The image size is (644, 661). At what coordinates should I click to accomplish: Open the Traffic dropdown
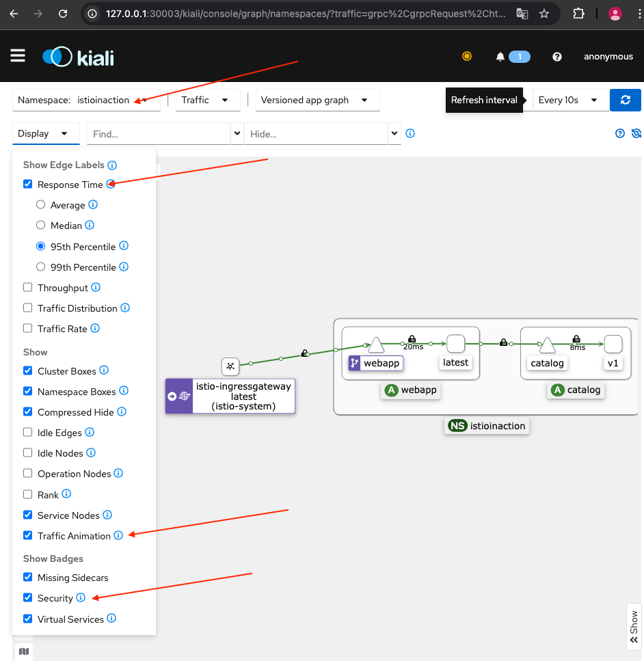(208, 100)
